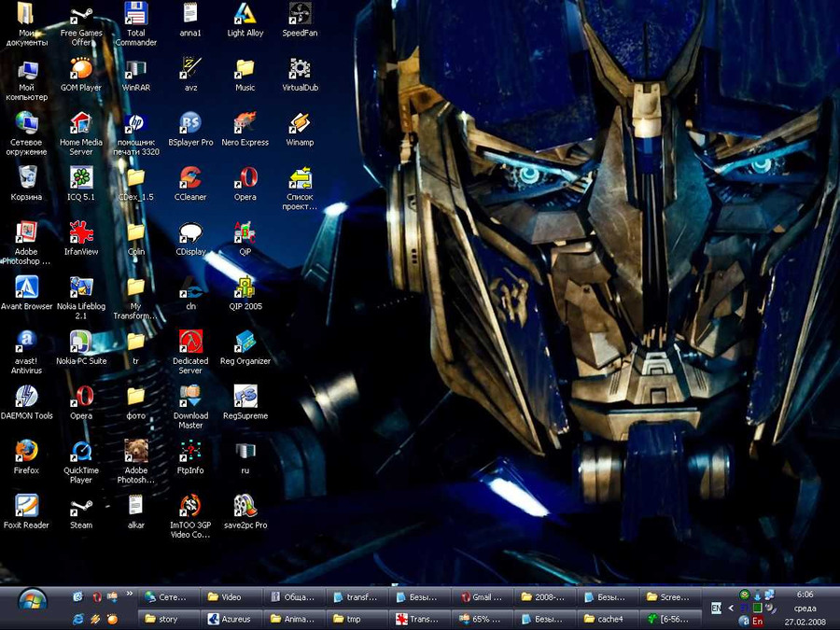Open Dedicated Server icon
Viewport: 840px width, 630px height.
190,353
